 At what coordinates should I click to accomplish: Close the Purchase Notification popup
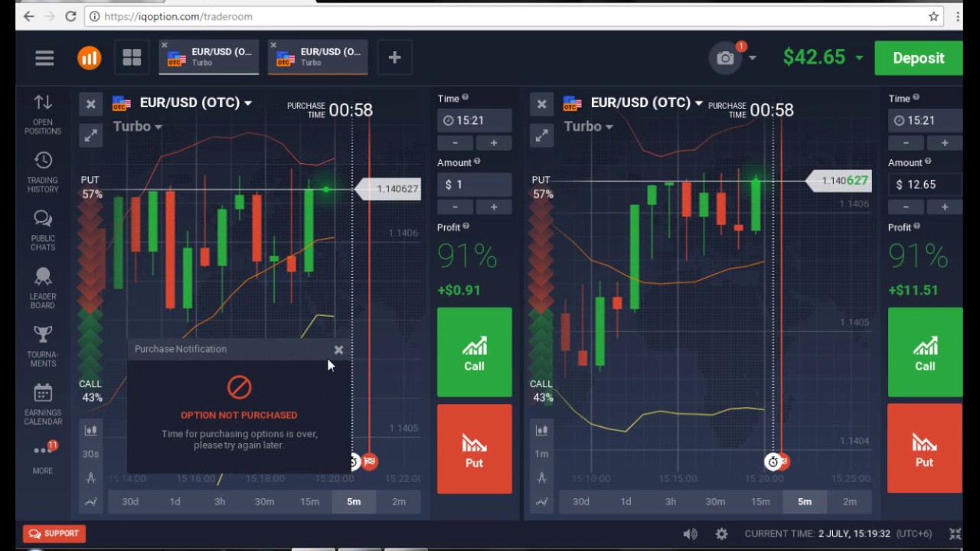(x=338, y=350)
